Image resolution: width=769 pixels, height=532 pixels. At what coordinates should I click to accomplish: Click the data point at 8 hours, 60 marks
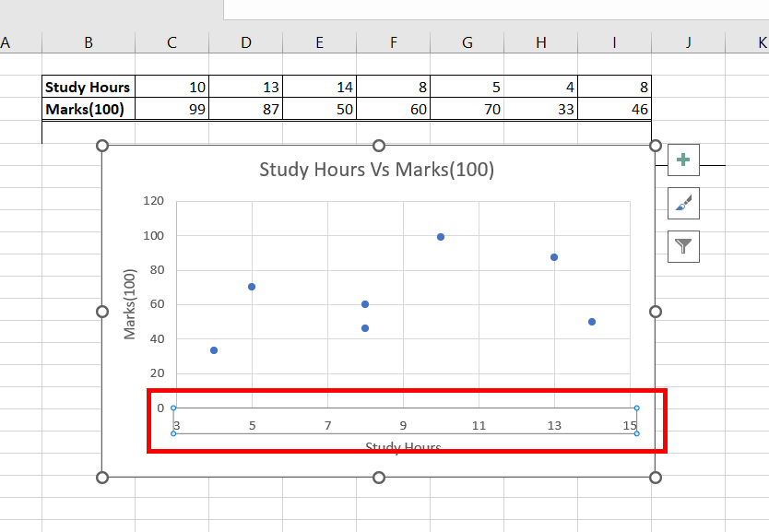[365, 304]
